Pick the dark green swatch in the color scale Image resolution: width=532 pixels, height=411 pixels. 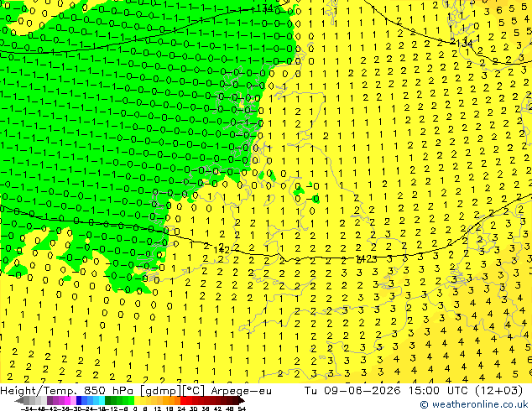(x=107, y=401)
